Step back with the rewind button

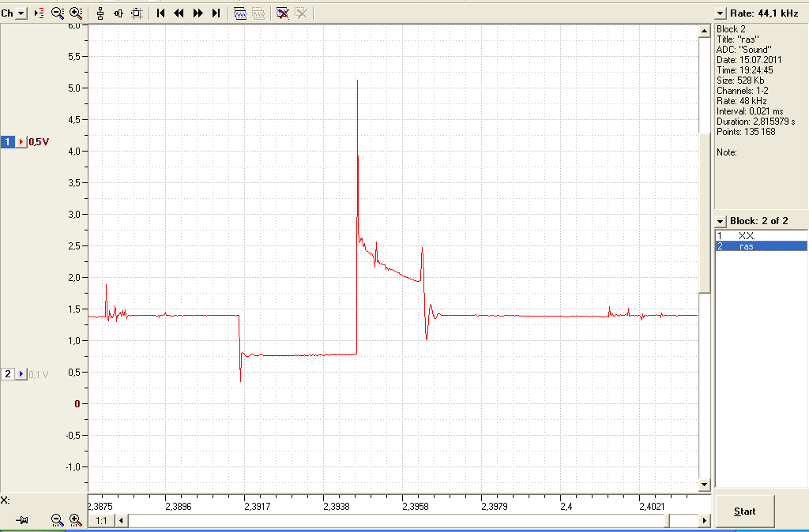tap(179, 13)
